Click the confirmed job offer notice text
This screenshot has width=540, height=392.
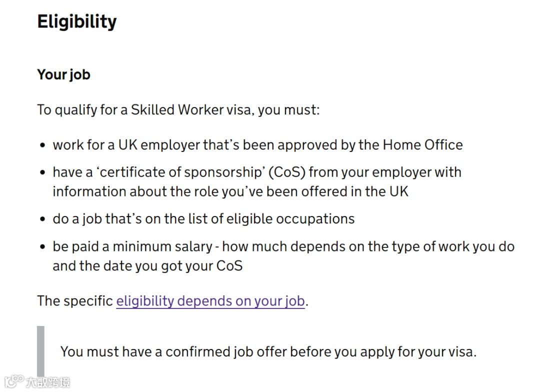pyautogui.click(x=268, y=351)
